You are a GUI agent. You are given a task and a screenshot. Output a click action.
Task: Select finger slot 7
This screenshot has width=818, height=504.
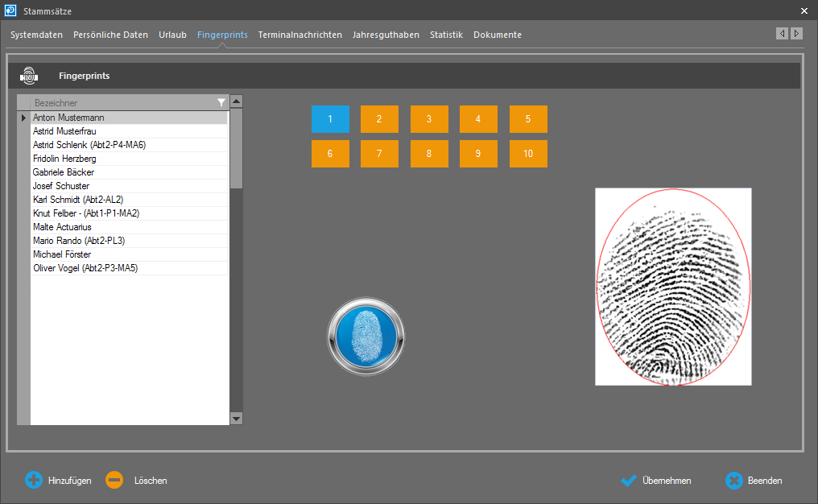tap(379, 154)
